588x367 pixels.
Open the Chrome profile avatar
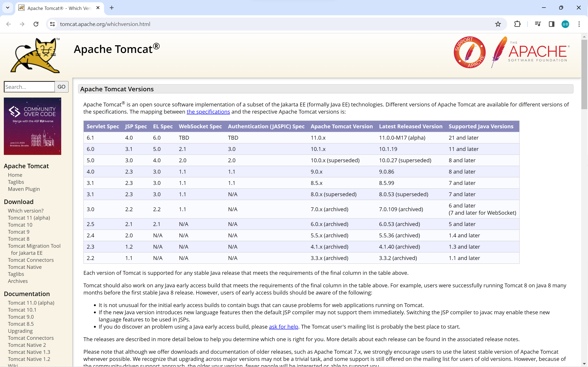[565, 24]
